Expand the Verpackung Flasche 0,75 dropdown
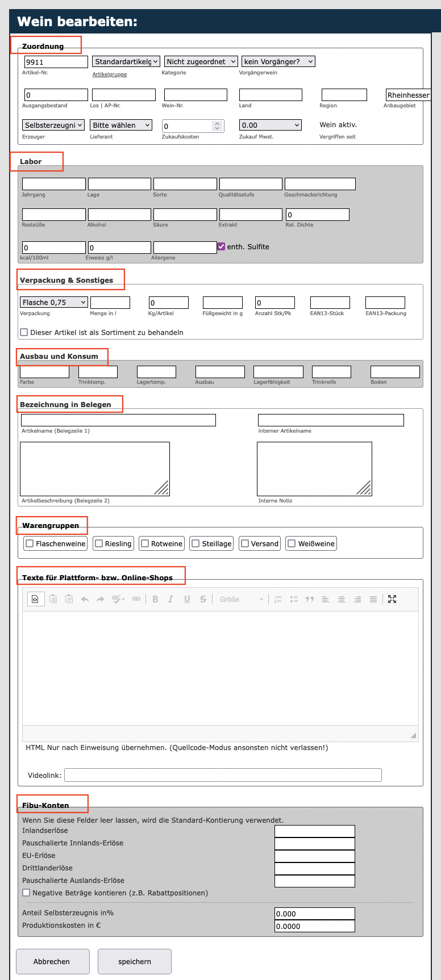This screenshot has width=441, height=980. 54,302
